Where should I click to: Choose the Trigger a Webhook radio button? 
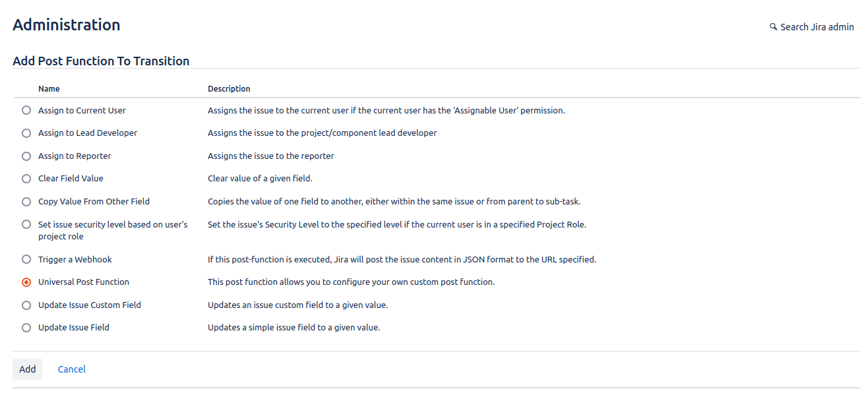coord(26,260)
